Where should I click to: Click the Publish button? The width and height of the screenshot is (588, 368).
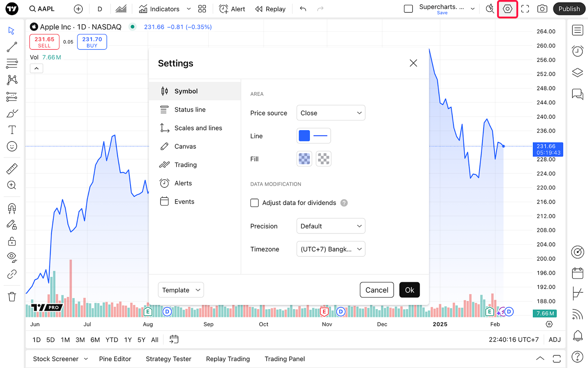pyautogui.click(x=569, y=9)
